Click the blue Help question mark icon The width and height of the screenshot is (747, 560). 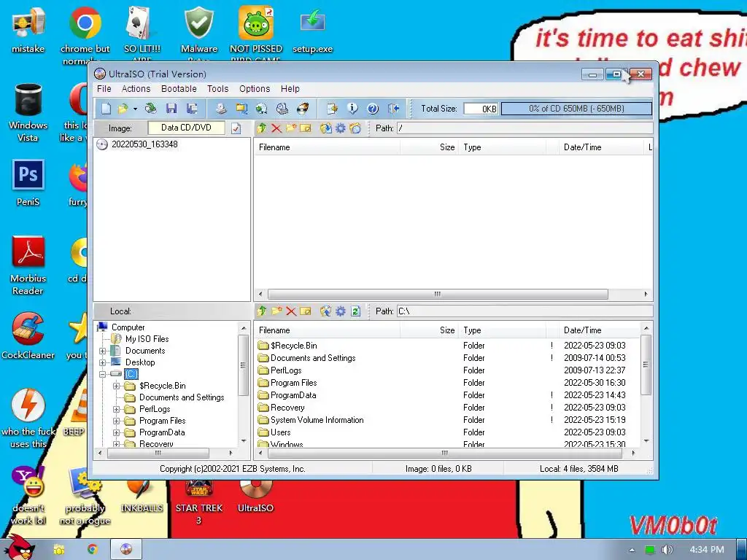point(373,109)
